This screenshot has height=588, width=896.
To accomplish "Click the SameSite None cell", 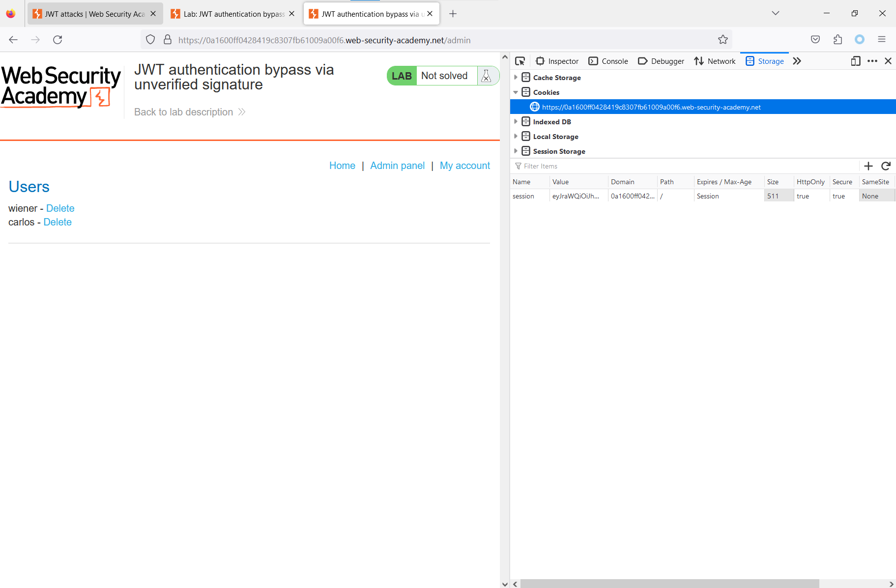I will pos(877,196).
